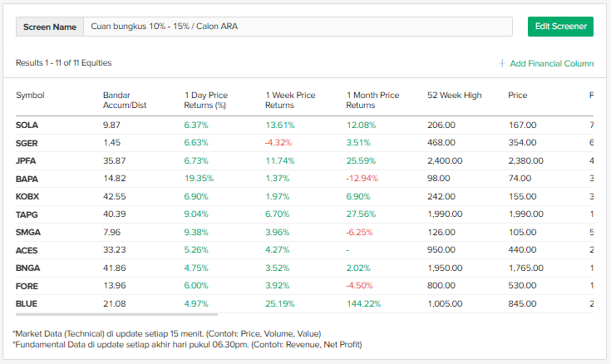Sort by the Symbol column header
The height and width of the screenshot is (364, 611).
coord(30,96)
